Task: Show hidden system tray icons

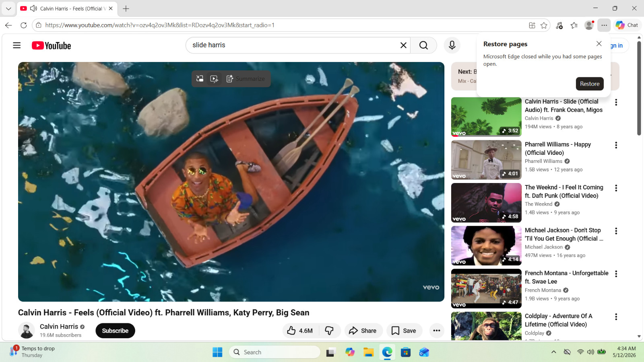Action: click(x=554, y=352)
